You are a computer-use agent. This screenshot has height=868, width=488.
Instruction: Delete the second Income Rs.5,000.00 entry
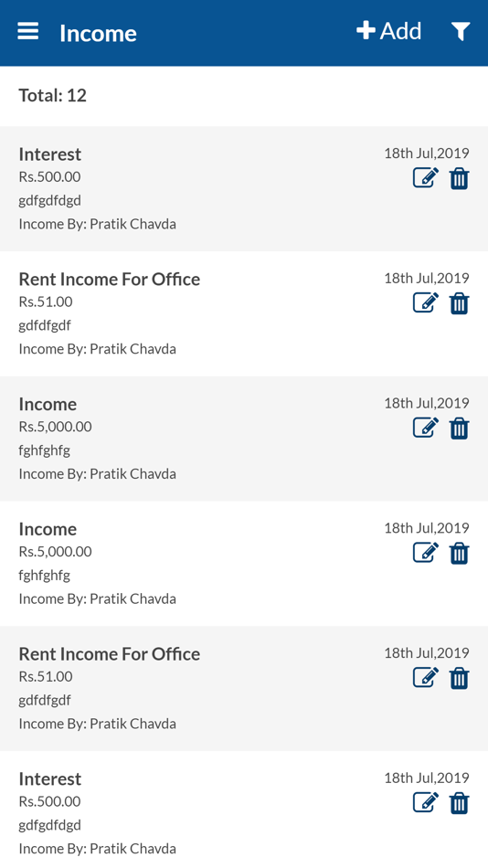[x=459, y=553]
